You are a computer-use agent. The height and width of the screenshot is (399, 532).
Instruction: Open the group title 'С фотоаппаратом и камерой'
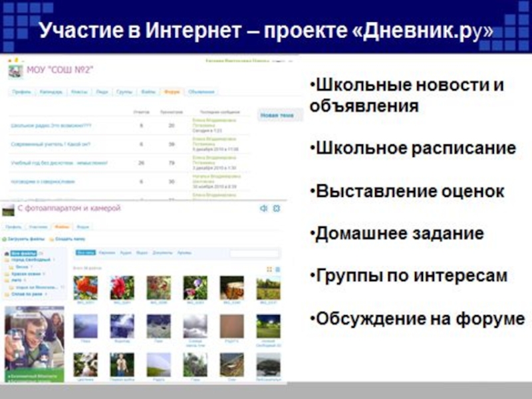point(69,208)
